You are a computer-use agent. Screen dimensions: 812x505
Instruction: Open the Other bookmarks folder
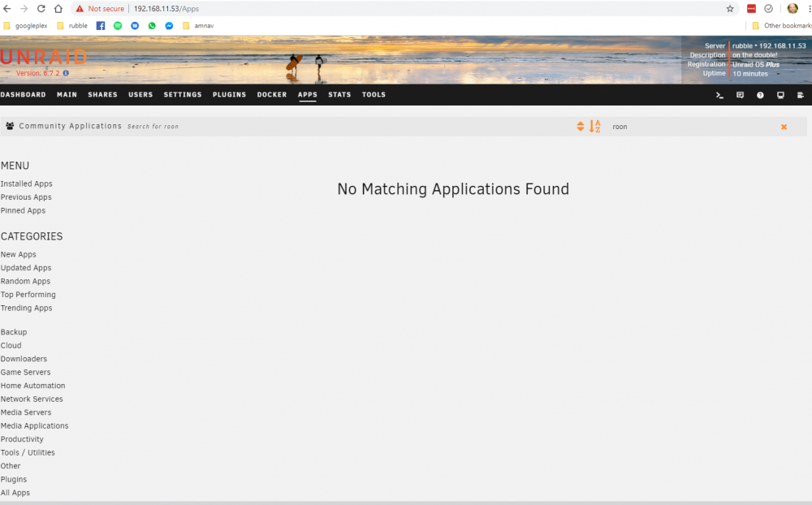[x=782, y=26]
